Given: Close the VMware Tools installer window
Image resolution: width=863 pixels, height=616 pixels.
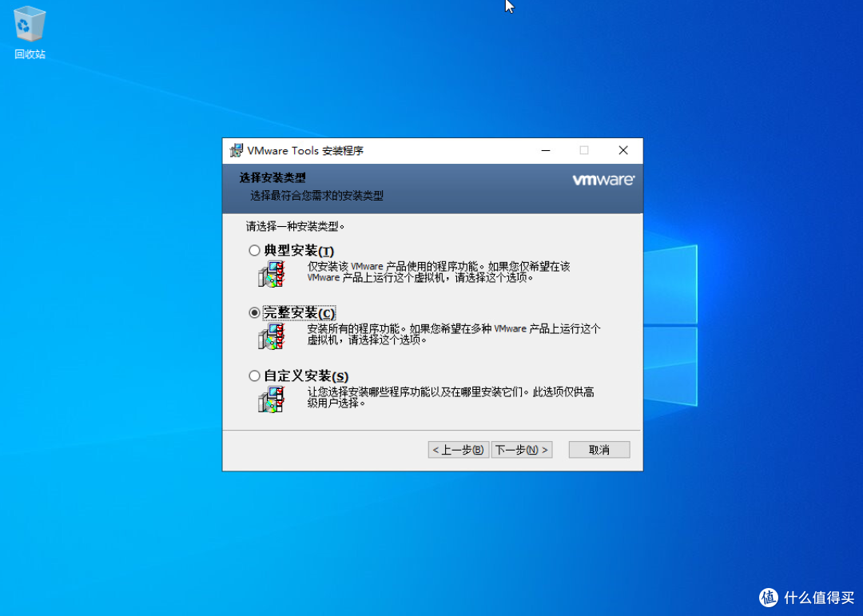Looking at the screenshot, I should pos(623,150).
